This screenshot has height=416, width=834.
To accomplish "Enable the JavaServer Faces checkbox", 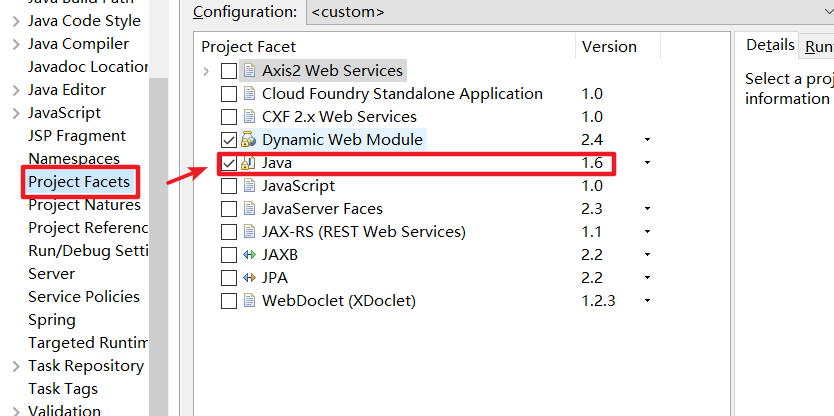I will pyautogui.click(x=229, y=209).
